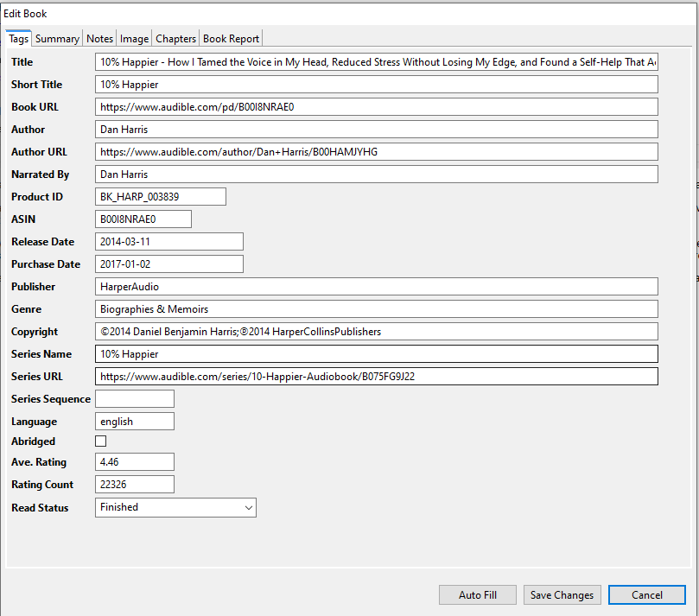View the Book Report tab

231,38
